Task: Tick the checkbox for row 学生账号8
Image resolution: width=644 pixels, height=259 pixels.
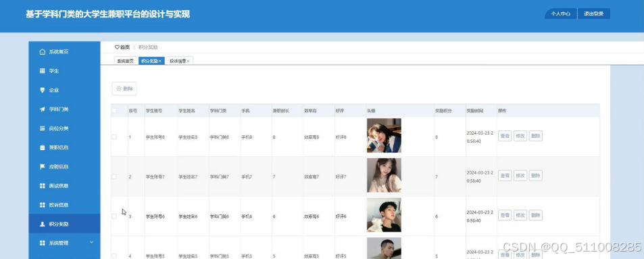Action: tap(114, 137)
